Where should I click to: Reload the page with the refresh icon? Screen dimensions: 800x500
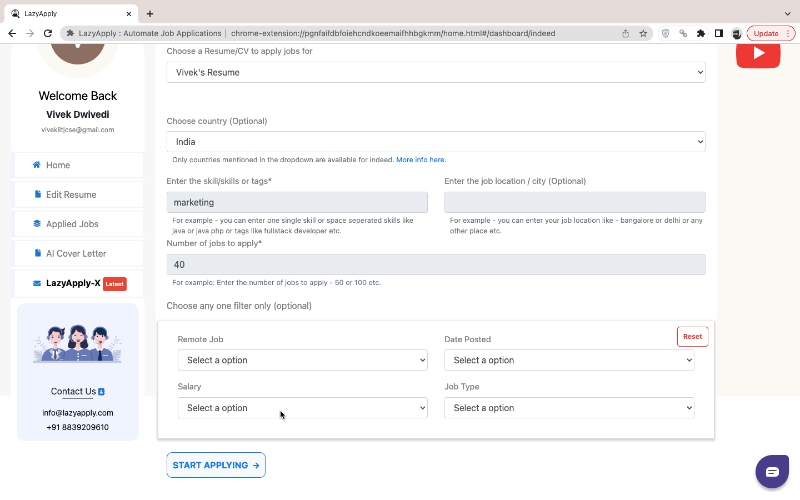click(x=48, y=33)
